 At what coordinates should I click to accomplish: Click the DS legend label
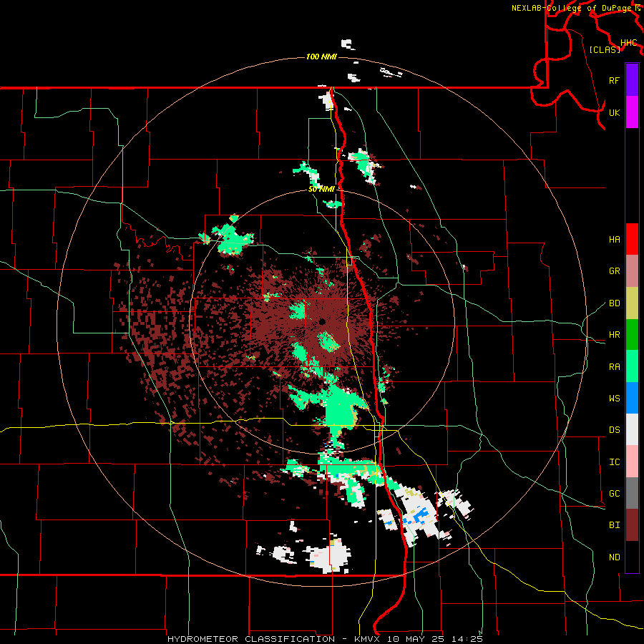pos(614,430)
